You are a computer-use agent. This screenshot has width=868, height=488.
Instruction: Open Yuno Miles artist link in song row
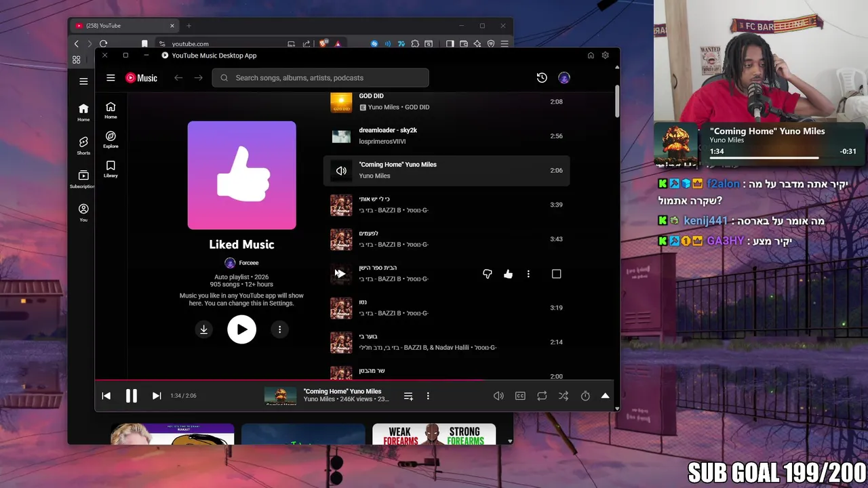pos(374,176)
